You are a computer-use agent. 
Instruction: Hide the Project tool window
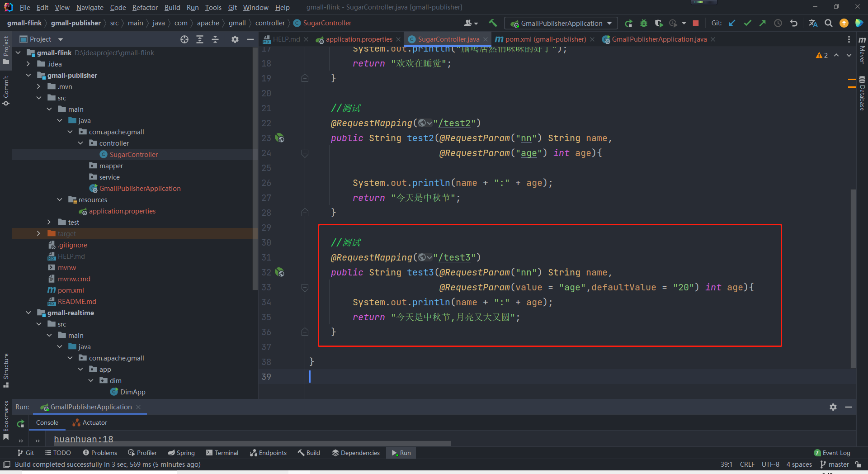[x=250, y=39]
